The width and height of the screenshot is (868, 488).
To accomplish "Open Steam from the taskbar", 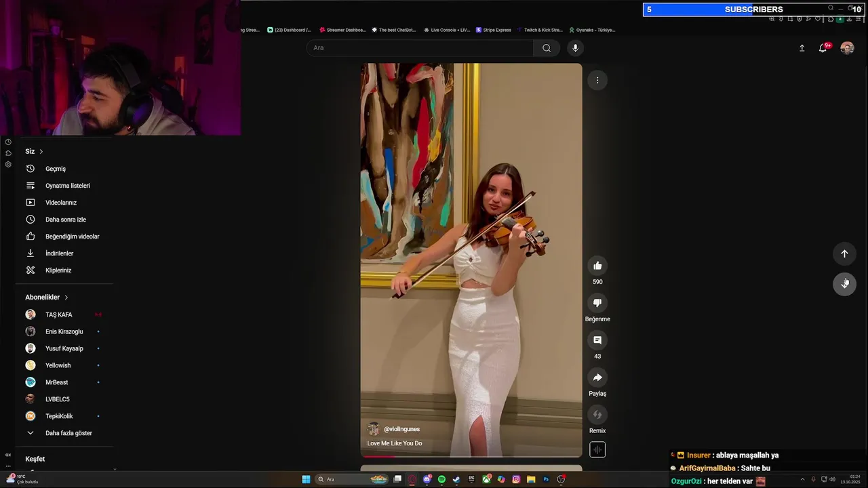I will 456,479.
